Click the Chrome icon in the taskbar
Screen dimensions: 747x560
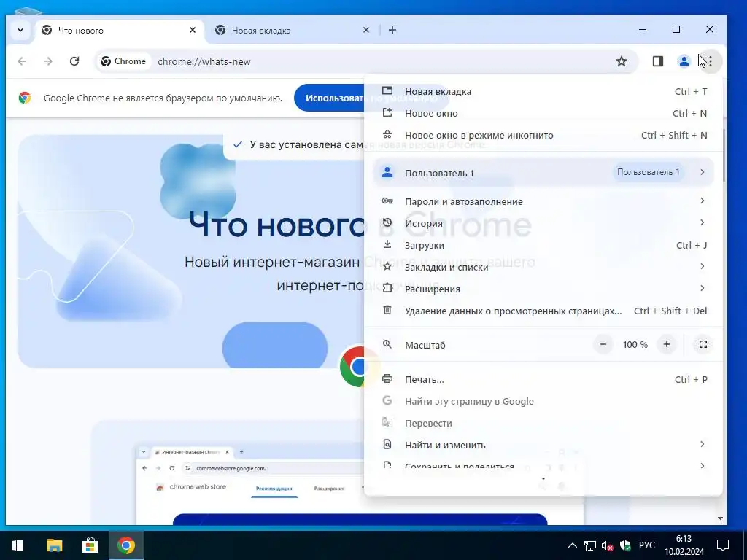[x=125, y=545]
